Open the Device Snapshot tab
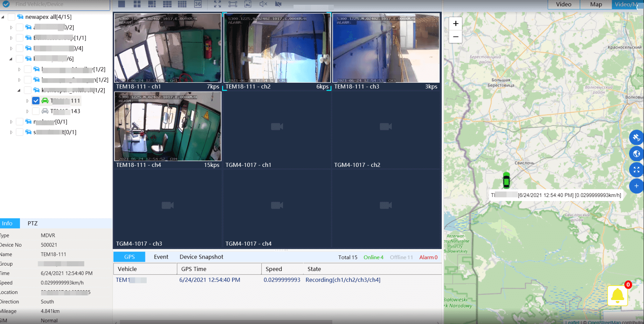This screenshot has height=324, width=644. [x=201, y=257]
